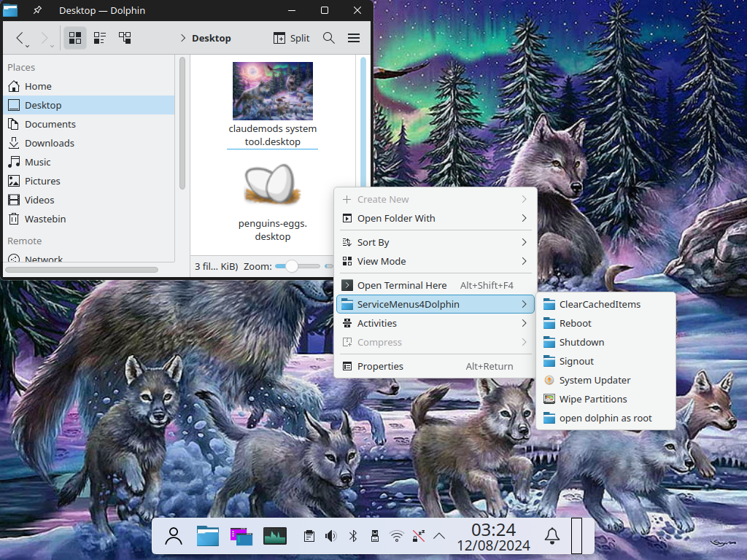Click the window switcher icon in taskbar
Image resolution: width=747 pixels, height=560 pixels.
241,536
